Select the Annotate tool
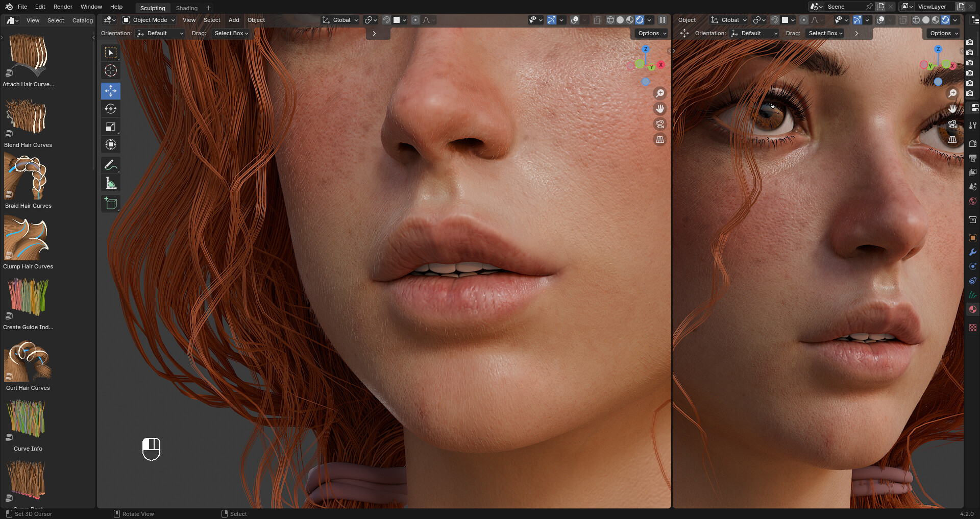 111,165
